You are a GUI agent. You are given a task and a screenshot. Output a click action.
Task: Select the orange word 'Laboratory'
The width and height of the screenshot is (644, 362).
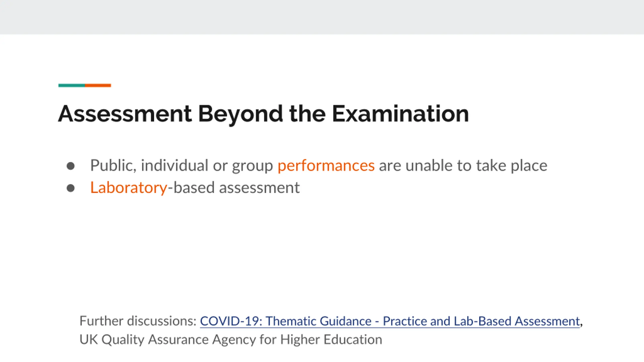128,188
